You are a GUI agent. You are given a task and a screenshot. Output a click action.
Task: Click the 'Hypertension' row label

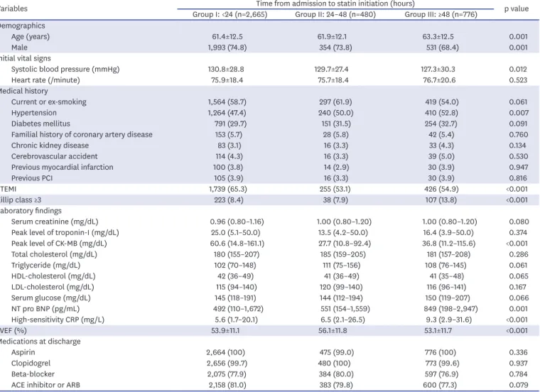tap(34, 113)
